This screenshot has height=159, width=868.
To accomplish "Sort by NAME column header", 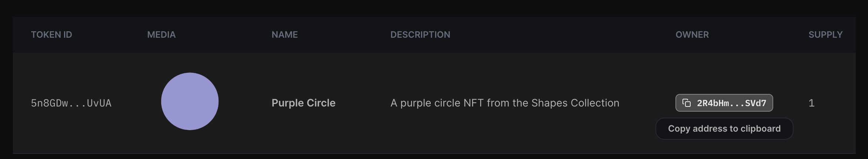I will click(284, 34).
